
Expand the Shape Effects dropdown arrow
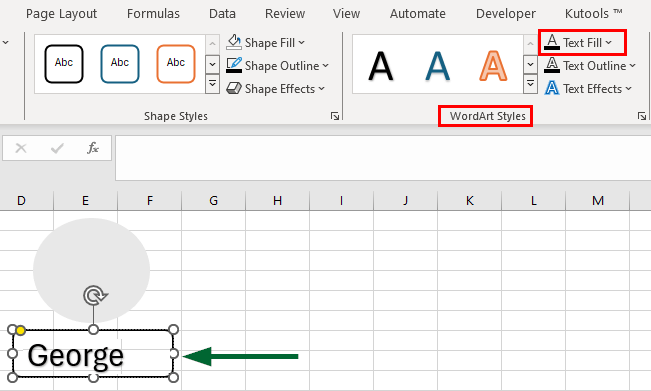click(321, 88)
